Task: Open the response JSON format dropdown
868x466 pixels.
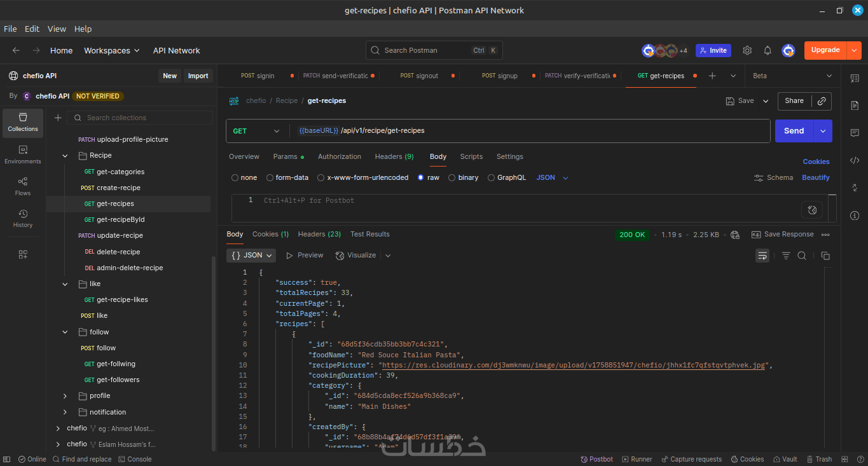Action: (x=251, y=256)
